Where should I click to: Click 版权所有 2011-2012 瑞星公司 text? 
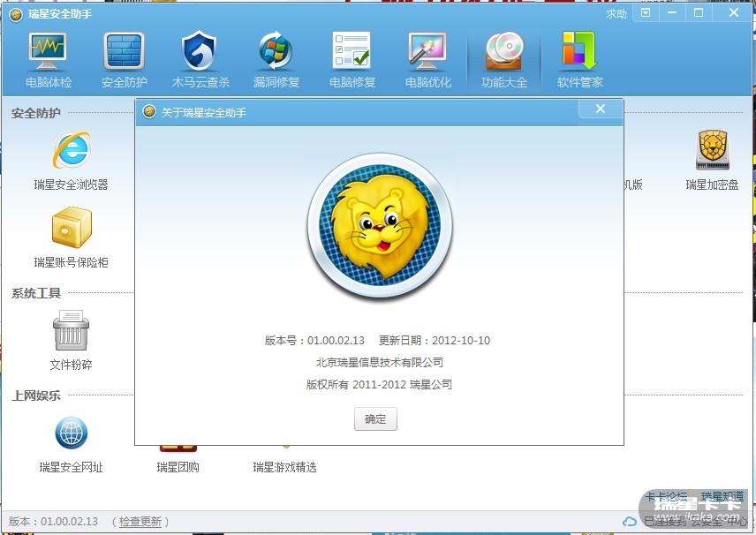pos(380,385)
